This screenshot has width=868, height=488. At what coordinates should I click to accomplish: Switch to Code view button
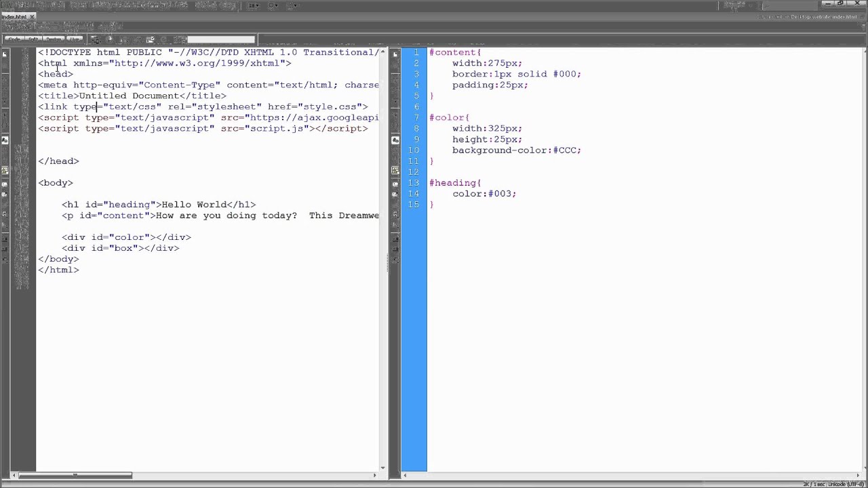click(15, 39)
